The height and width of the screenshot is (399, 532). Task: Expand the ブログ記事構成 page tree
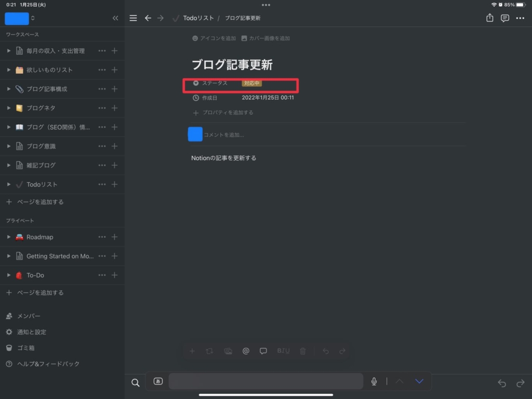tap(8, 89)
